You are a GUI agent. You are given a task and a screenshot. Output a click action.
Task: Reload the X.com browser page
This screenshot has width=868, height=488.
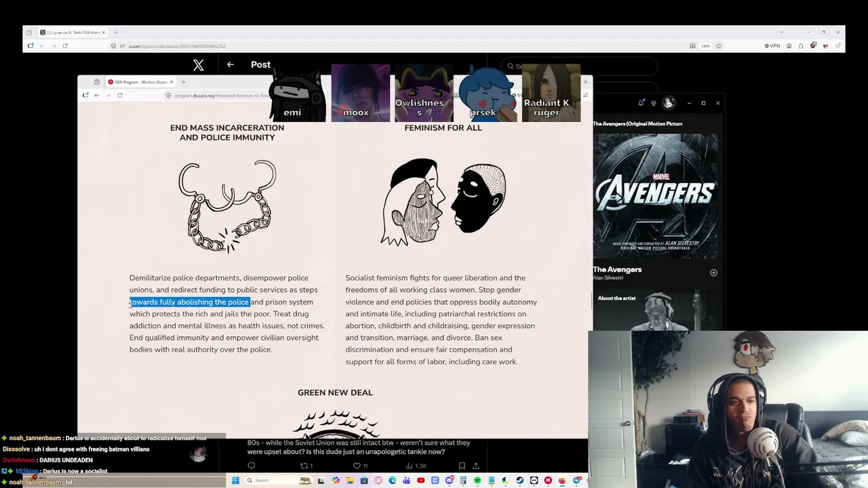pos(65,46)
